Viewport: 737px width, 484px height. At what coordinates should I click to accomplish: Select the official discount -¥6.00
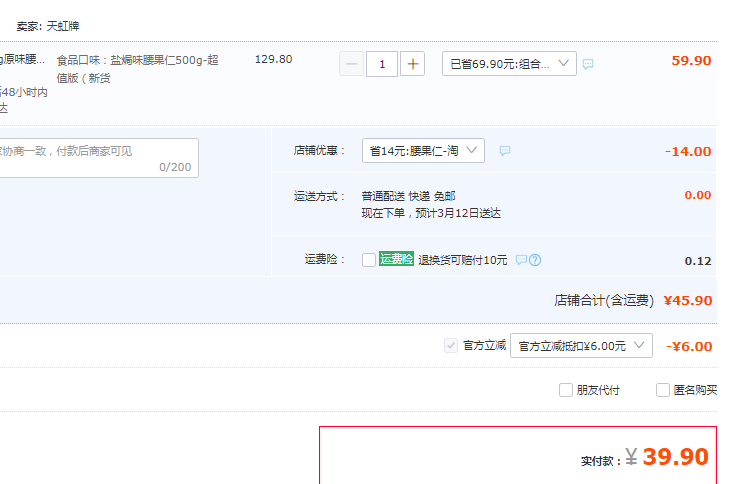pyautogui.click(x=689, y=346)
